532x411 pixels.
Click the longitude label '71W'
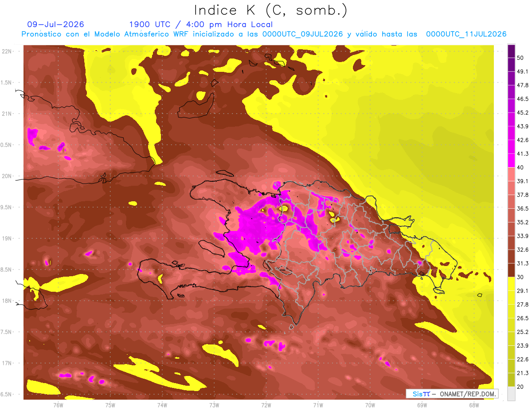(318, 405)
